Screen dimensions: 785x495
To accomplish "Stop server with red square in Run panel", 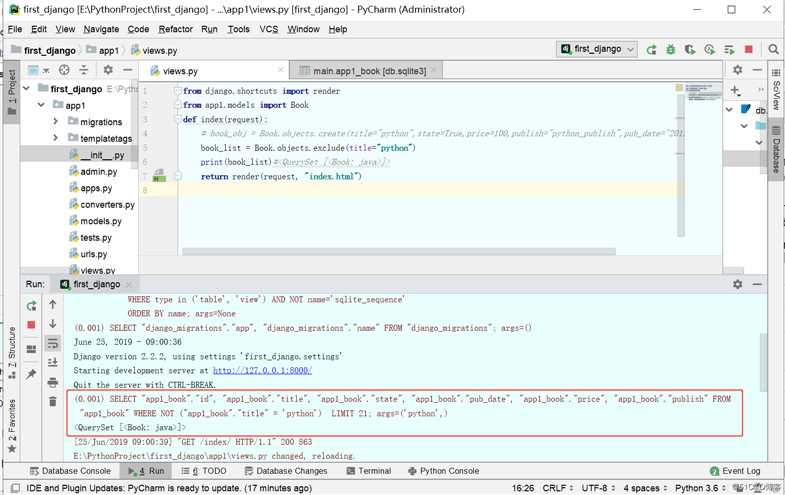I will pos(31,325).
